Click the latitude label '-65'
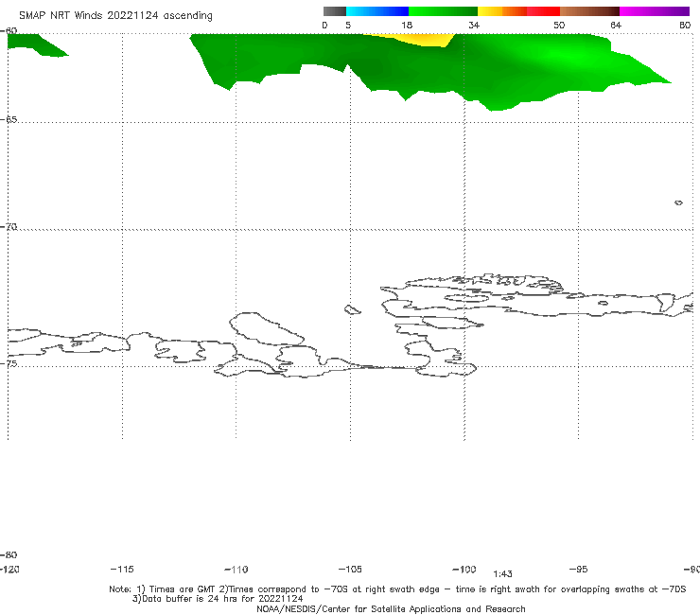The image size is (700, 615). (x=9, y=120)
